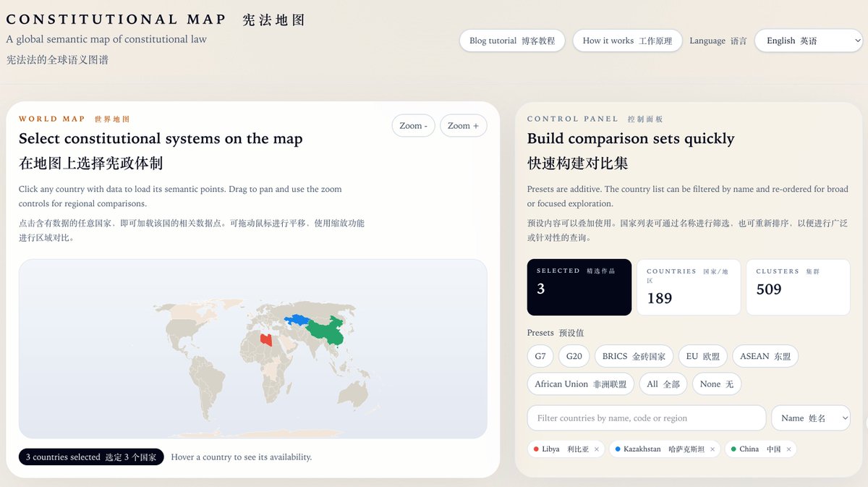Select the All preset
The image size is (868, 487).
point(663,384)
